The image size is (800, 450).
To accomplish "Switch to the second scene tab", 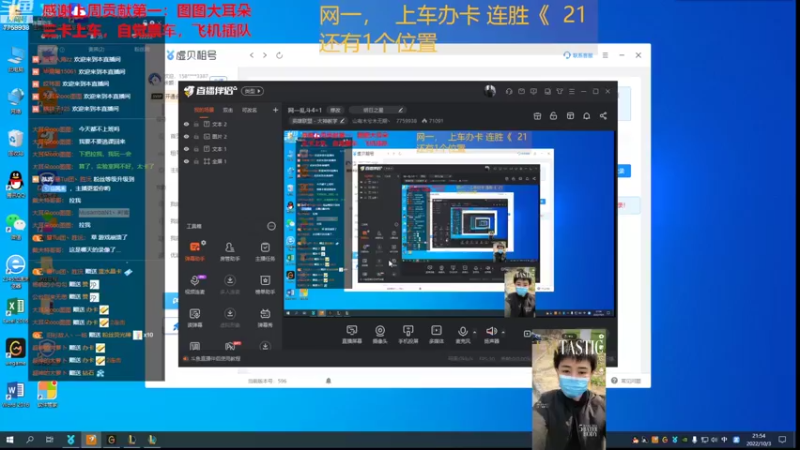I will [228, 110].
